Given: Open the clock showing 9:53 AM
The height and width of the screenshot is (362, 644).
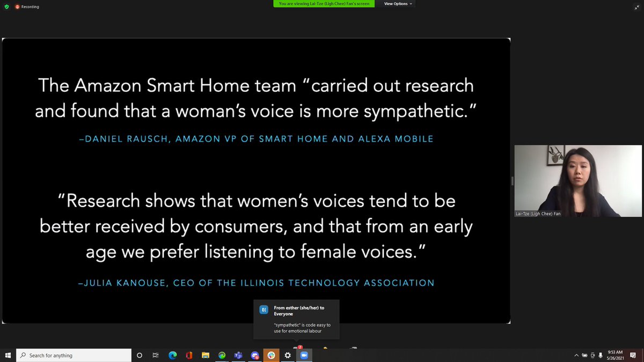Looking at the screenshot, I should pos(614,355).
